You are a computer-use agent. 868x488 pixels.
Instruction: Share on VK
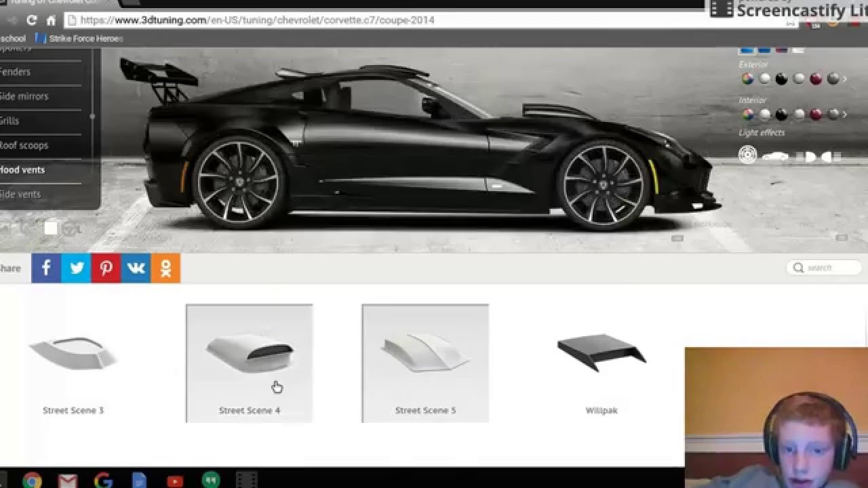tap(136, 268)
